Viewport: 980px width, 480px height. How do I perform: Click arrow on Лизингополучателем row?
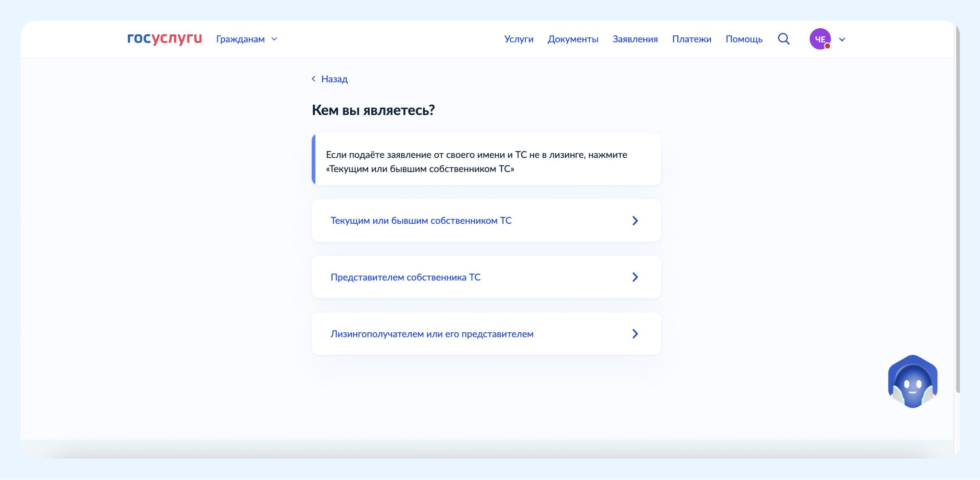tap(635, 334)
